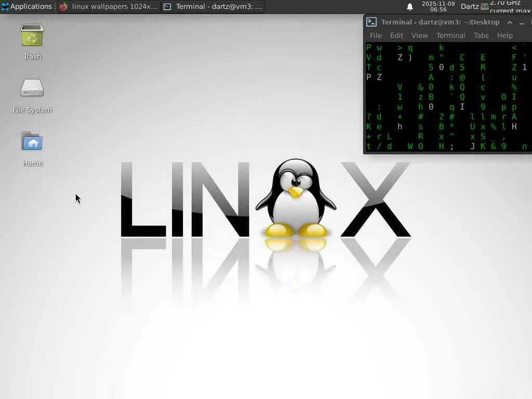Click the CPU frequency monitor icon
The width and height of the screenshot is (532, 399).
click(x=485, y=6)
